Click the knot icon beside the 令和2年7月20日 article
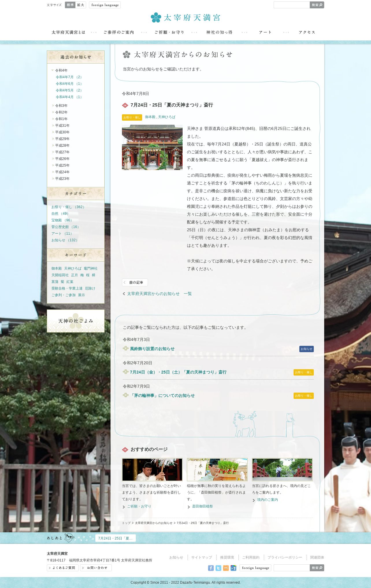Image resolution: width=371 pixels, height=588 pixels. click(x=126, y=372)
